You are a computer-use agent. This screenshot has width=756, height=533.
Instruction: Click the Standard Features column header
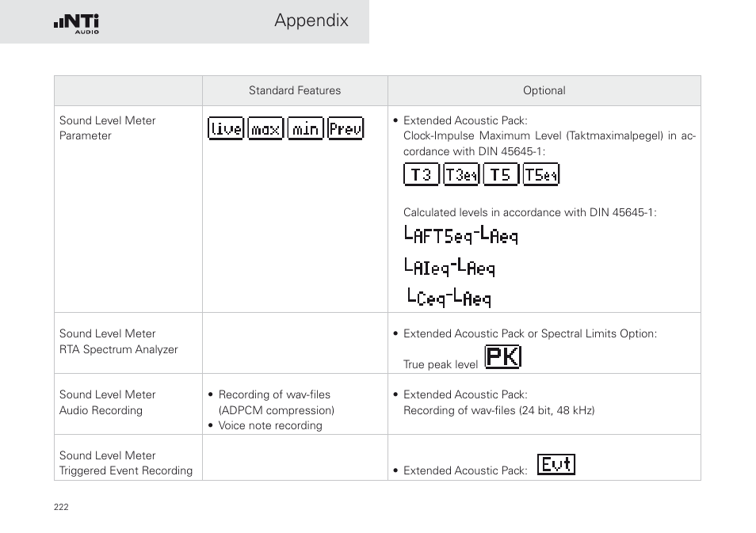click(x=295, y=90)
